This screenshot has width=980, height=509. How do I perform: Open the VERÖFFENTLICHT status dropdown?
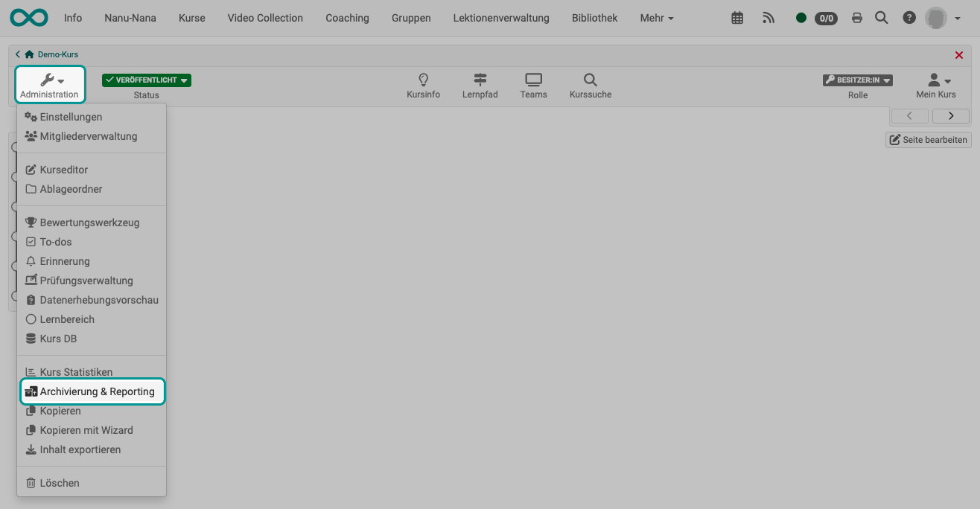146,80
